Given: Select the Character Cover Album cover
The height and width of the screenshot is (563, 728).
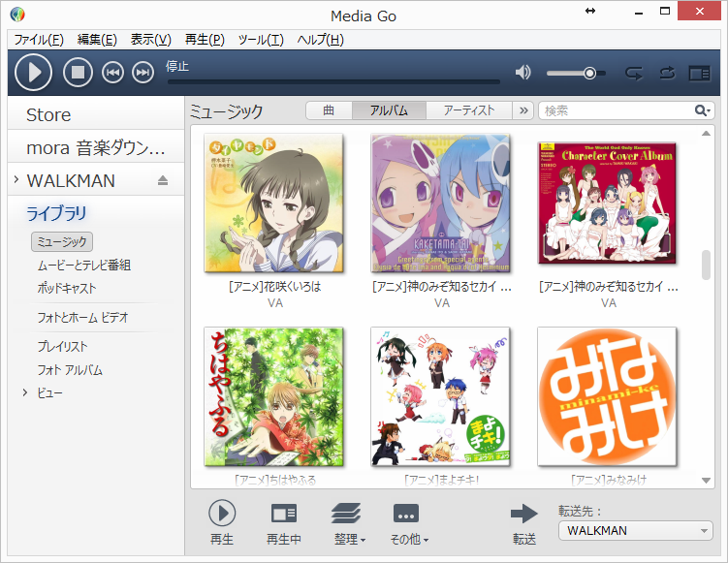Looking at the screenshot, I should (x=607, y=203).
